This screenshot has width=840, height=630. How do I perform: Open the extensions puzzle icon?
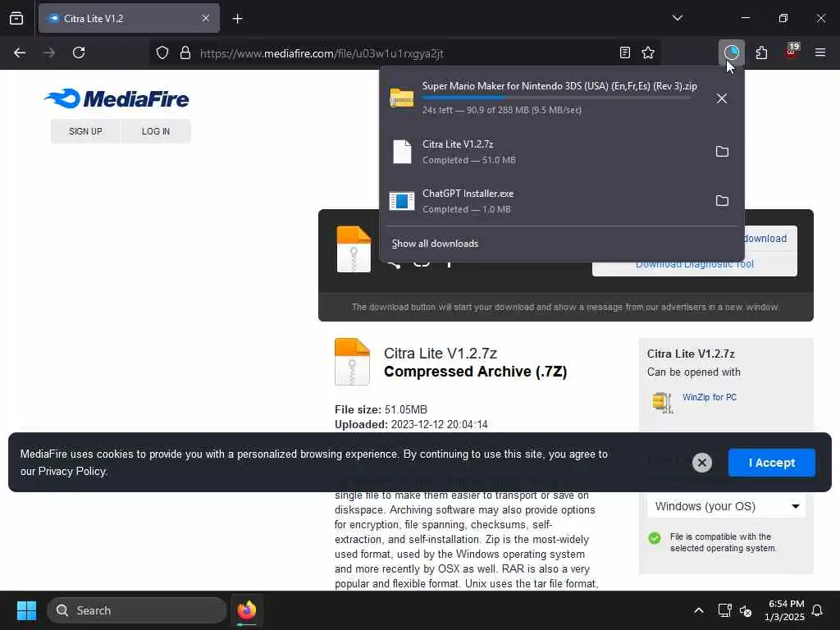761,52
